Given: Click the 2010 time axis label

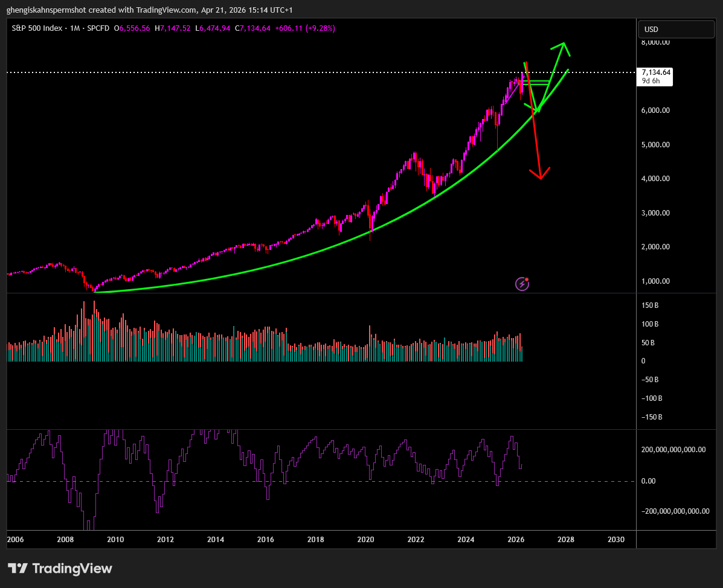Looking at the screenshot, I should pyautogui.click(x=115, y=540).
